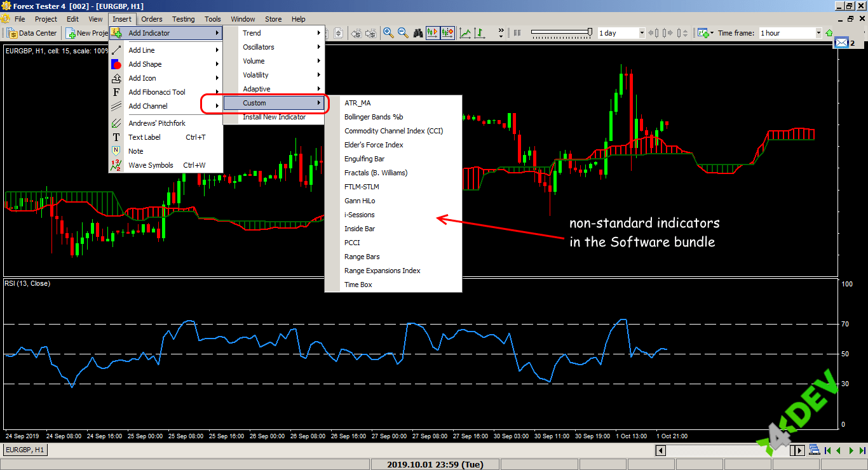The height and width of the screenshot is (470, 868).
Task: Select Commodity Channel Index (CCI)
Action: pos(393,131)
